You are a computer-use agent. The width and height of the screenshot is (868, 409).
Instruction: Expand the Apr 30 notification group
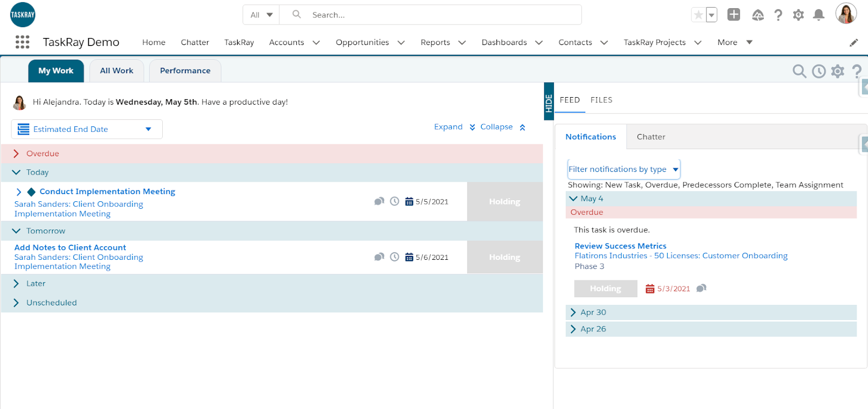click(x=573, y=312)
